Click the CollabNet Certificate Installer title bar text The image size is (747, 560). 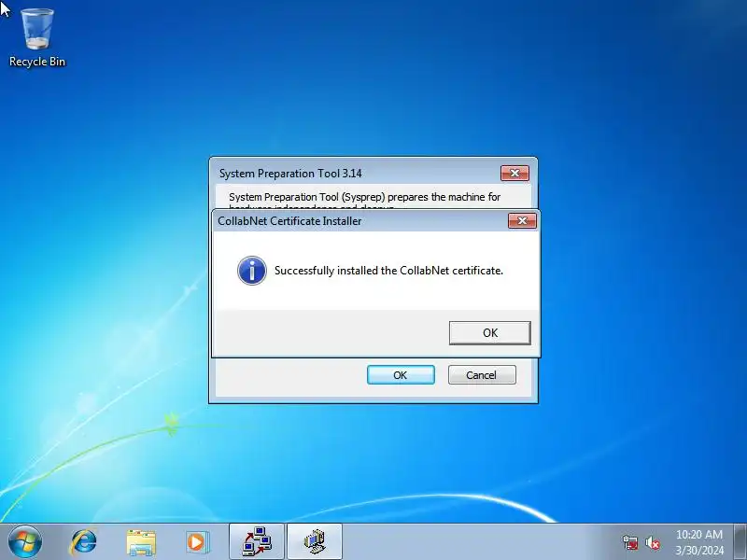coord(289,221)
